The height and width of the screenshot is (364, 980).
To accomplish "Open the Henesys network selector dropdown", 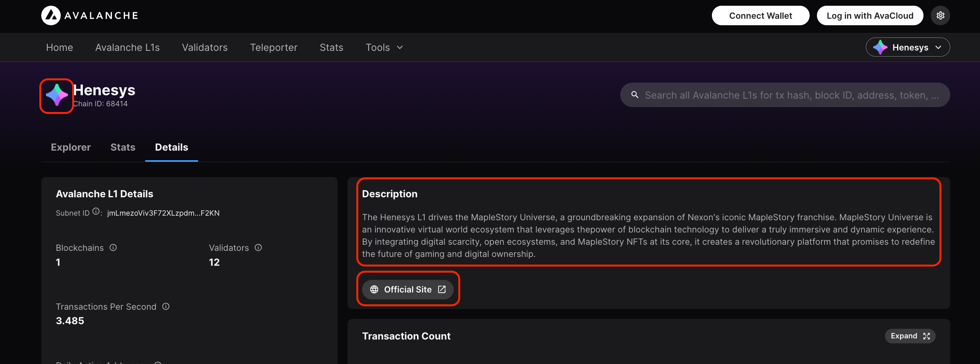I will [907, 47].
